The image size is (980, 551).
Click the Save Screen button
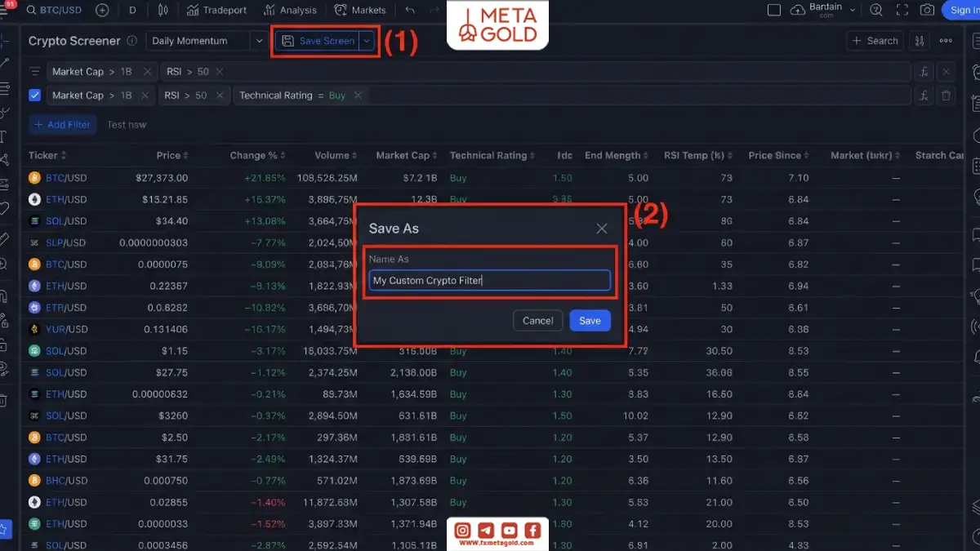click(x=318, y=41)
